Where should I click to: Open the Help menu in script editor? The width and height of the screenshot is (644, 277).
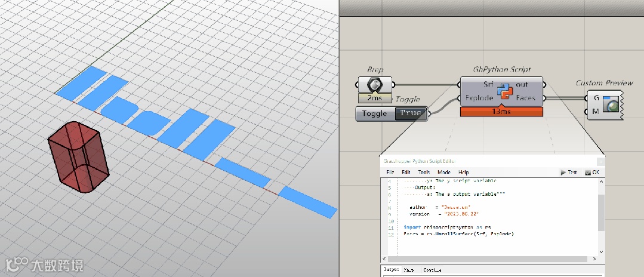coord(463,172)
